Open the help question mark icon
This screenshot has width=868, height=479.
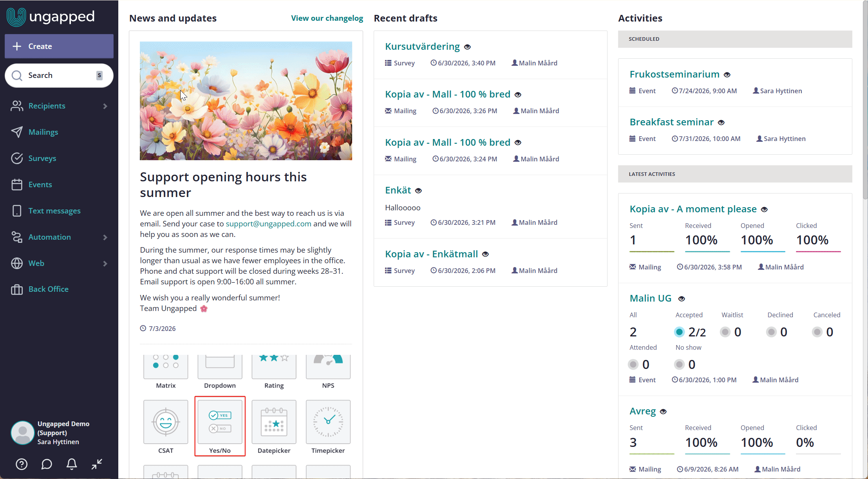coord(22,464)
